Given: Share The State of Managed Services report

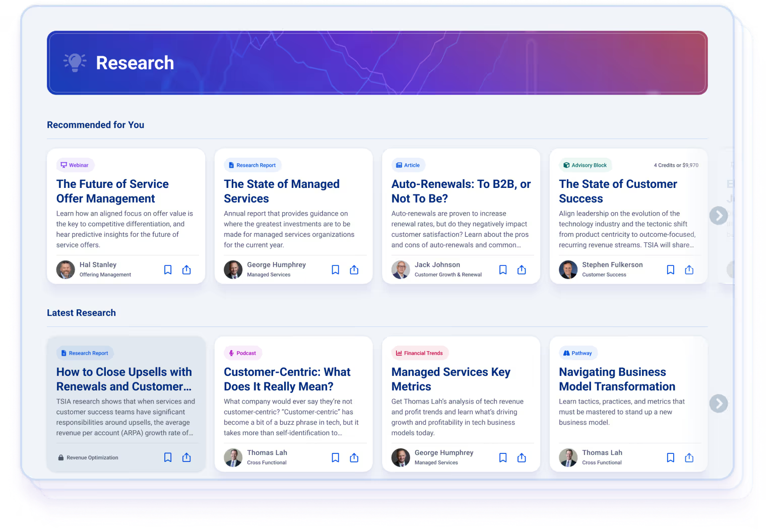Looking at the screenshot, I should point(354,270).
